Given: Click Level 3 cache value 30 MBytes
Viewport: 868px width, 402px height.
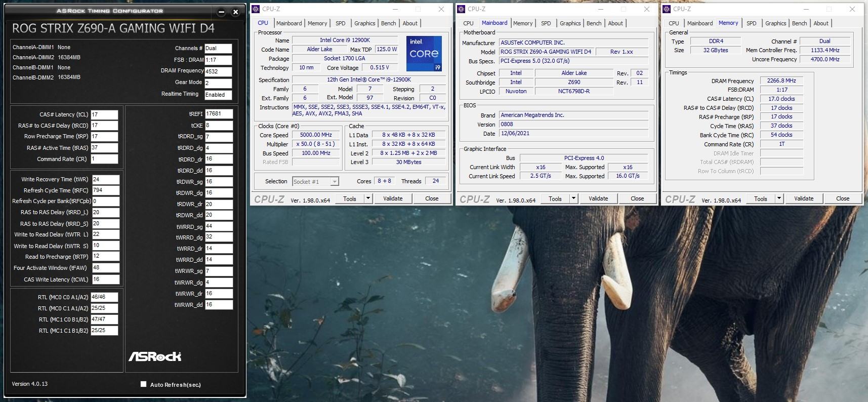Looking at the screenshot, I should coord(408,162).
